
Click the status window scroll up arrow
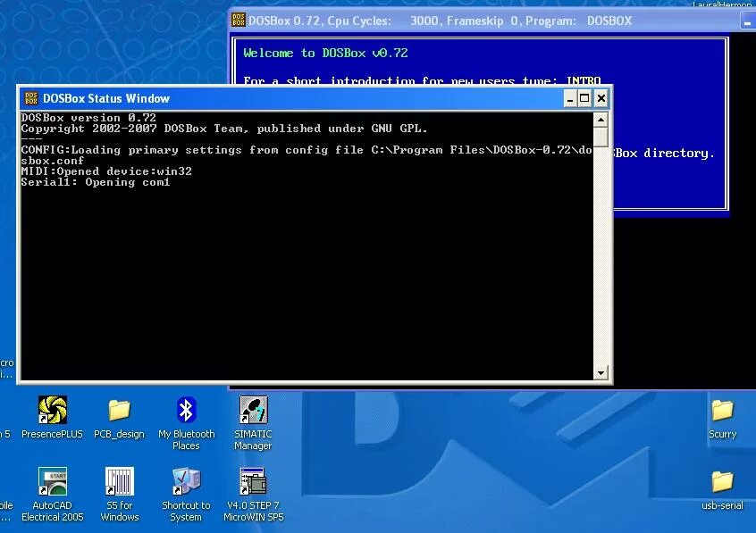(x=601, y=119)
